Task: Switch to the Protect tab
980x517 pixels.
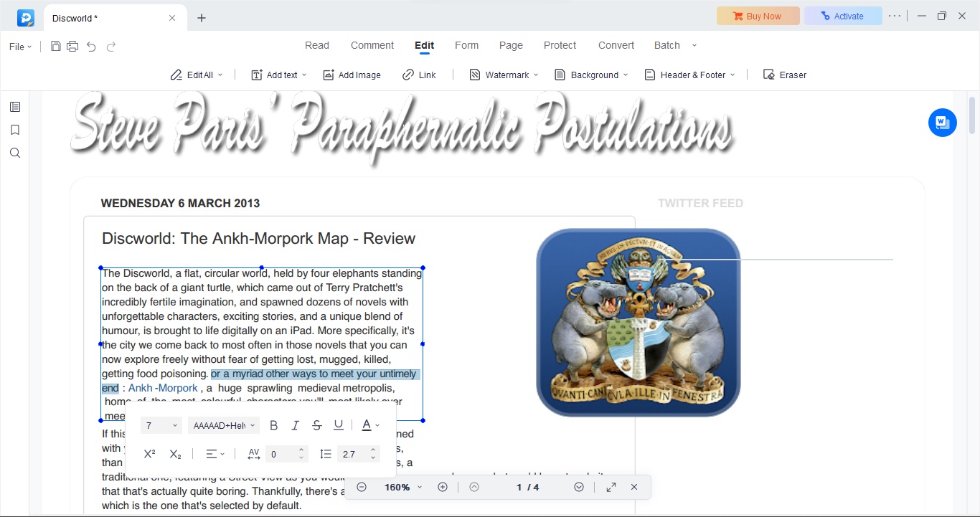Action: [x=560, y=45]
